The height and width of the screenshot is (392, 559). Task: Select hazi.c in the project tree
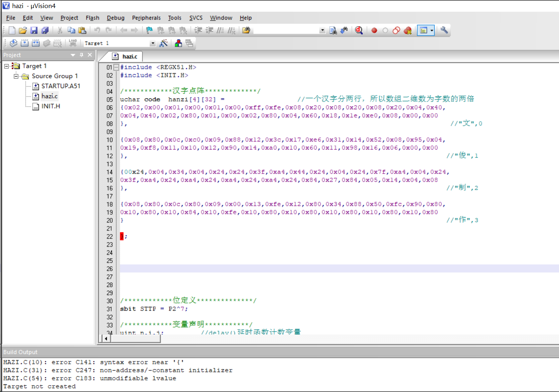pyautogui.click(x=50, y=96)
